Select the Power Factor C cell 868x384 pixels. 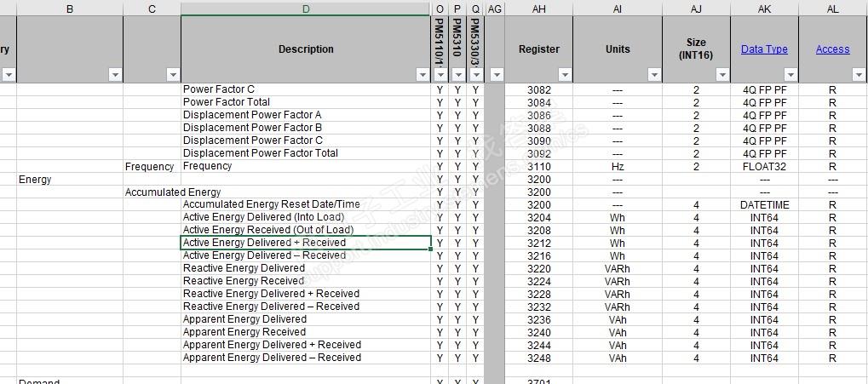(x=306, y=89)
